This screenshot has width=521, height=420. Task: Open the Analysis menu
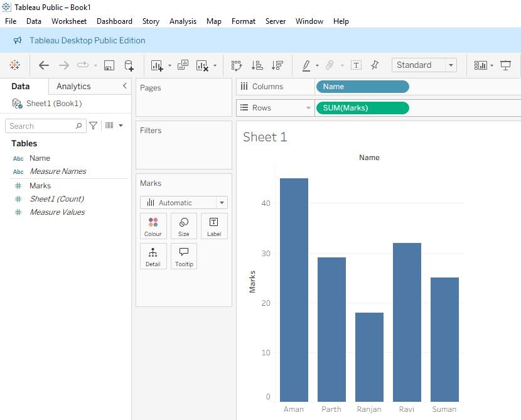tap(183, 21)
